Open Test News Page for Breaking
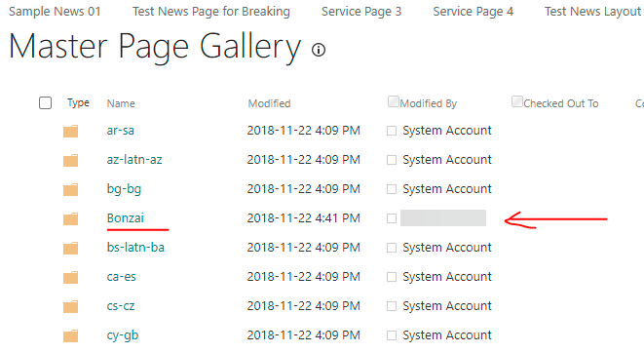 pyautogui.click(x=211, y=12)
